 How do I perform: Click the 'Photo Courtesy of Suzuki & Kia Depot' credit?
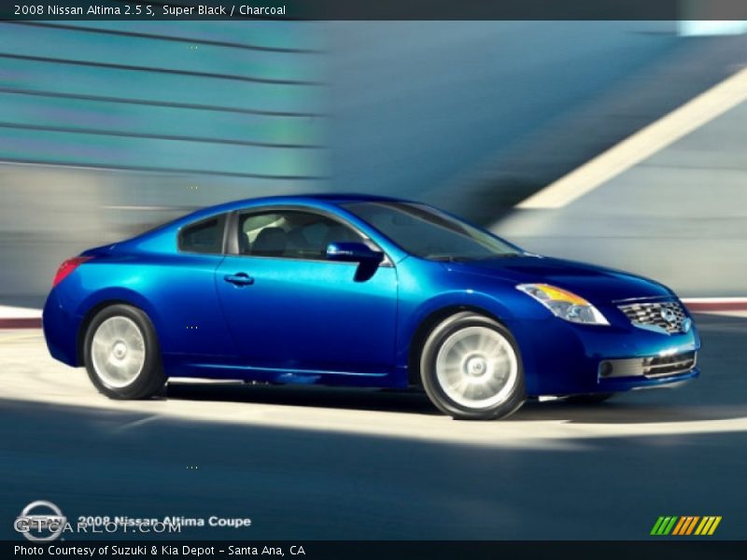tap(114, 551)
